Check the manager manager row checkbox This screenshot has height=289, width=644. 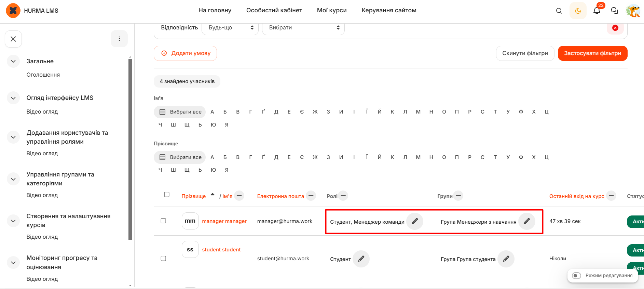[163, 221]
